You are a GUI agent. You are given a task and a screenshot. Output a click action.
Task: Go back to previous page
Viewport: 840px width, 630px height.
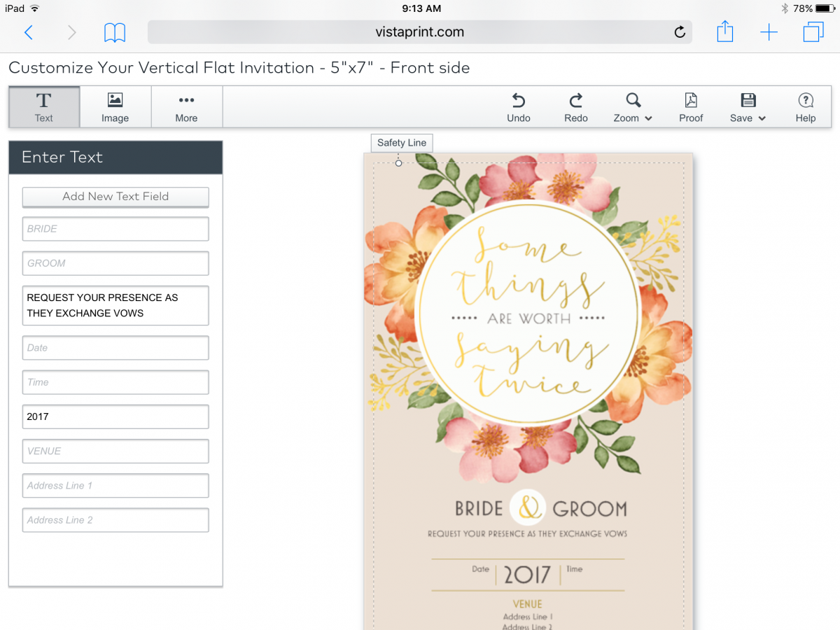(x=29, y=32)
